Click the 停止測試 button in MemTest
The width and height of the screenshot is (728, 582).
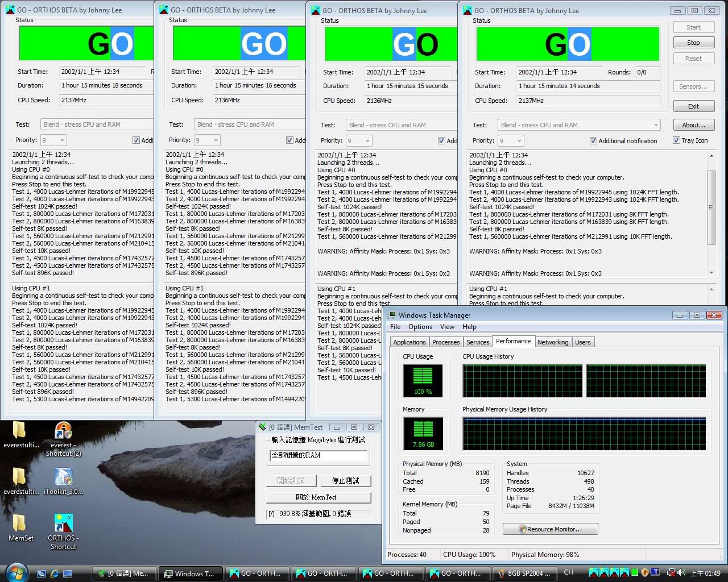click(346, 481)
